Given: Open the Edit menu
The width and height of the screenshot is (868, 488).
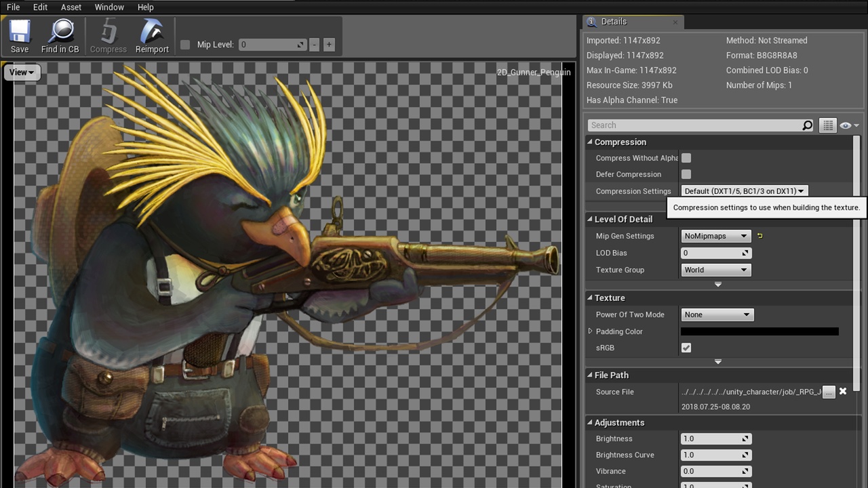Looking at the screenshot, I should click(x=40, y=7).
